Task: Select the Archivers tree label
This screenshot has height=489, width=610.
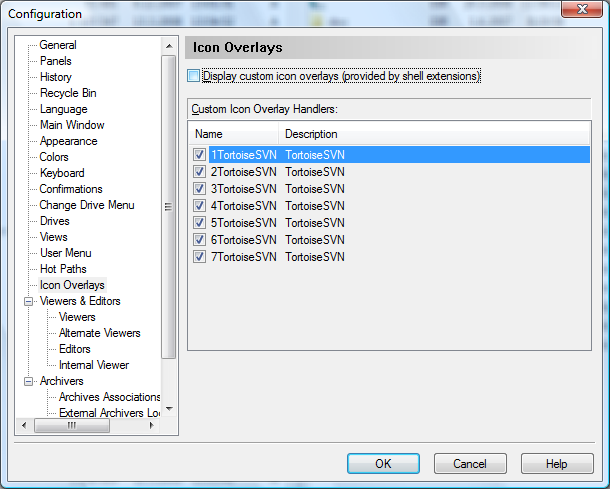Action: pos(61,381)
